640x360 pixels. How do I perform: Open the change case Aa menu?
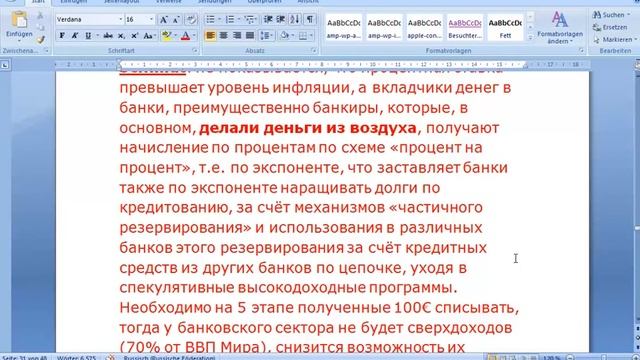148,36
